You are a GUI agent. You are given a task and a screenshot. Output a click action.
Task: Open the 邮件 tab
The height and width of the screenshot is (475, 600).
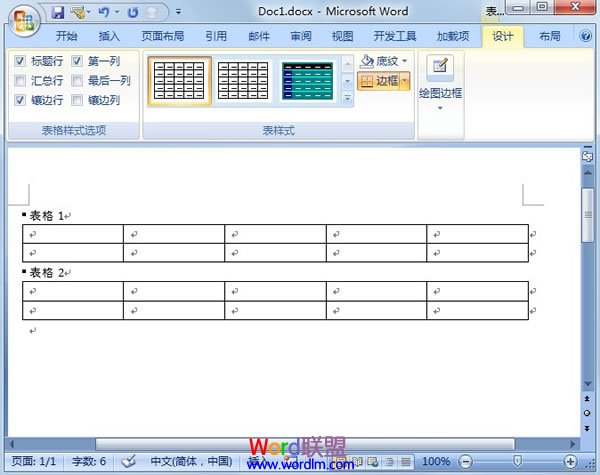pyautogui.click(x=259, y=36)
